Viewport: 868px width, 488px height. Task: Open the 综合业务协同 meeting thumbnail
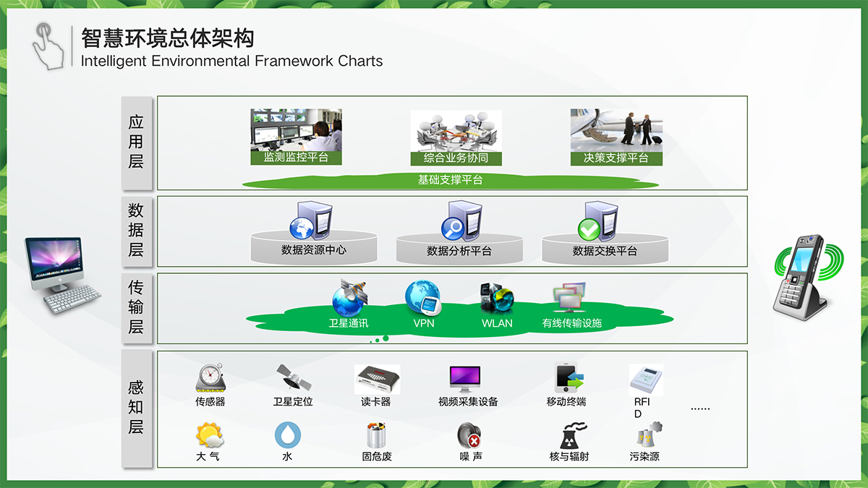click(x=456, y=138)
